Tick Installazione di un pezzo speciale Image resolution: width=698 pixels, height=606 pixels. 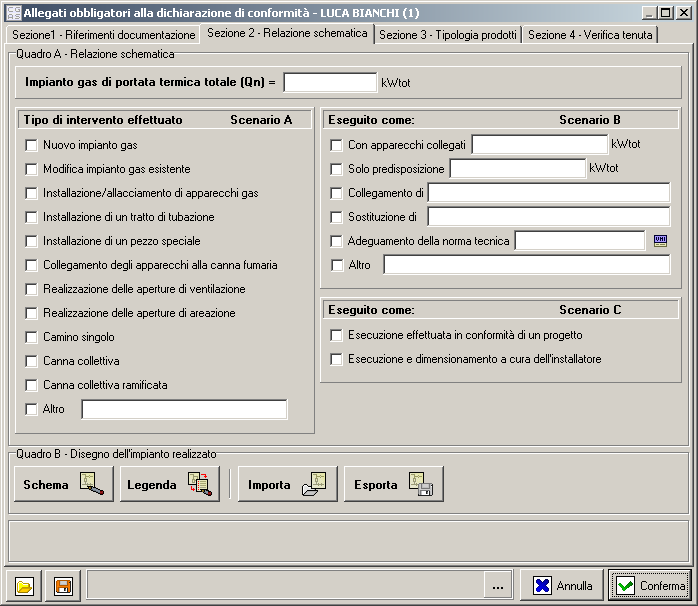pyautogui.click(x=31, y=241)
